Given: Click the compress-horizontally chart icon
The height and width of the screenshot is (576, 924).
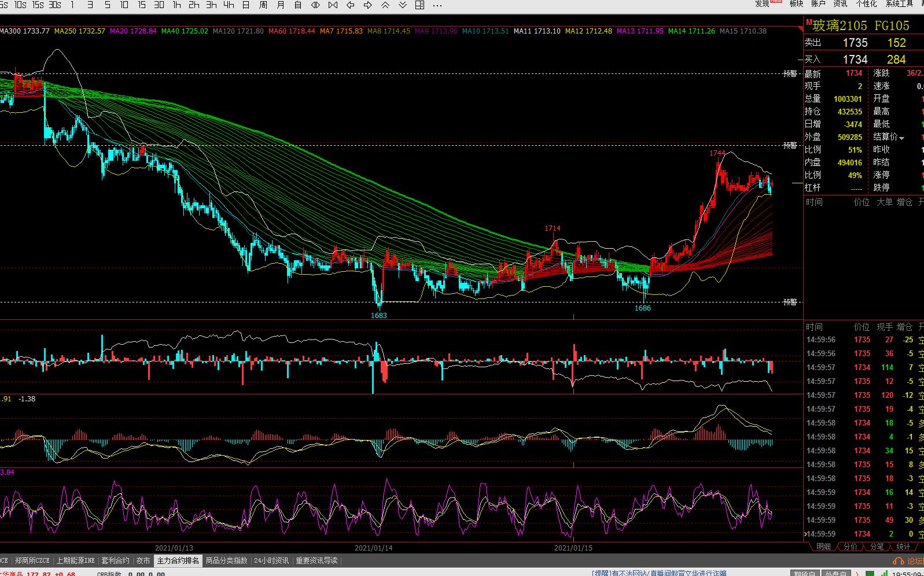Looking at the screenshot, I should pyautogui.click(x=333, y=5).
